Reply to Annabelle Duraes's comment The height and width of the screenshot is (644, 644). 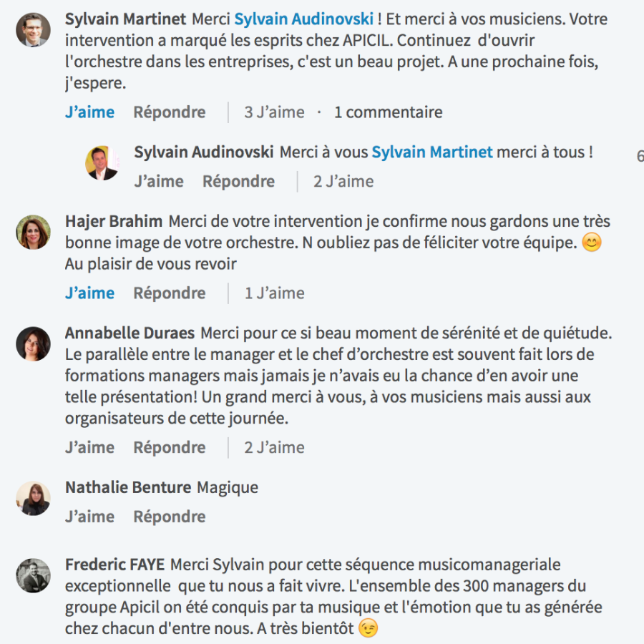pos(169,448)
